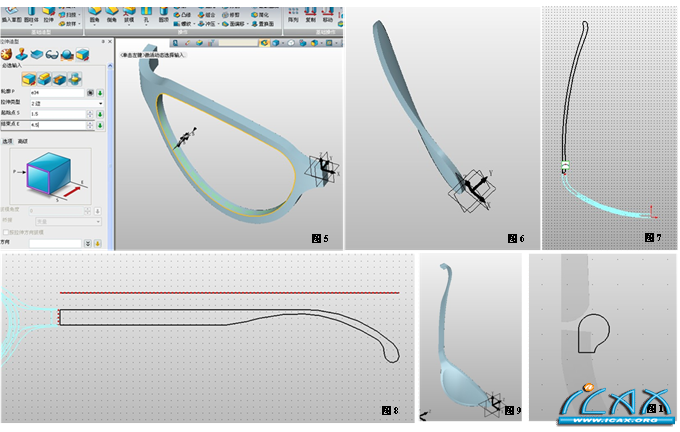Switch to the 选项 tab
The height and width of the screenshot is (432, 680).
[7, 141]
